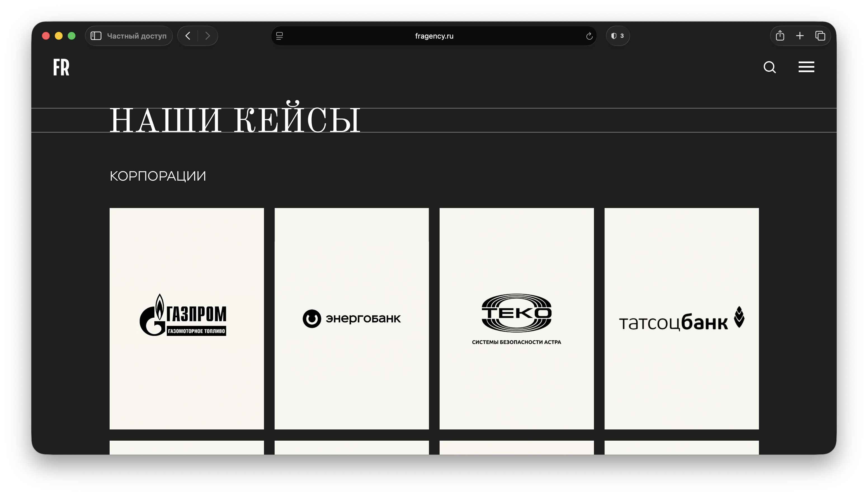This screenshot has width=868, height=496.
Task: Open the privacy report shield icon
Action: click(x=618, y=36)
